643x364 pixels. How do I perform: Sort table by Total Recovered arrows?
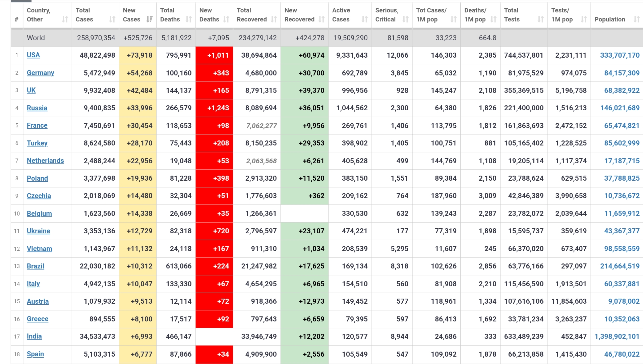(274, 19)
